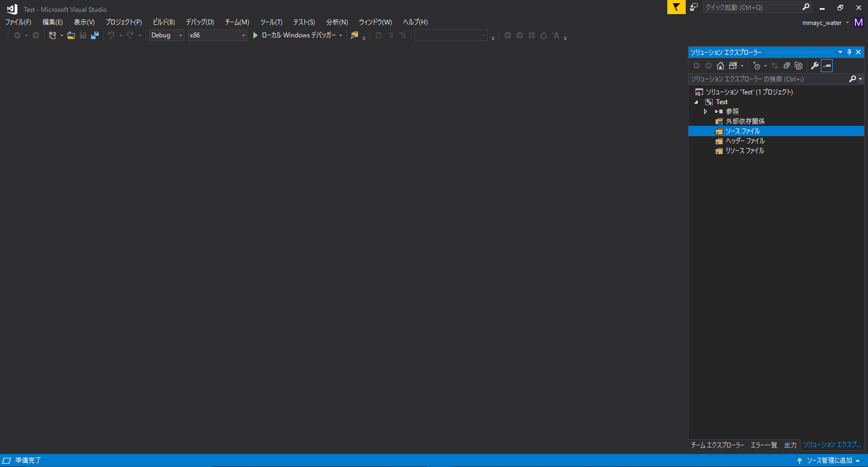The image size is (868, 467).
Task: Click the Solution Explorer search magnifier icon
Action: (853, 79)
